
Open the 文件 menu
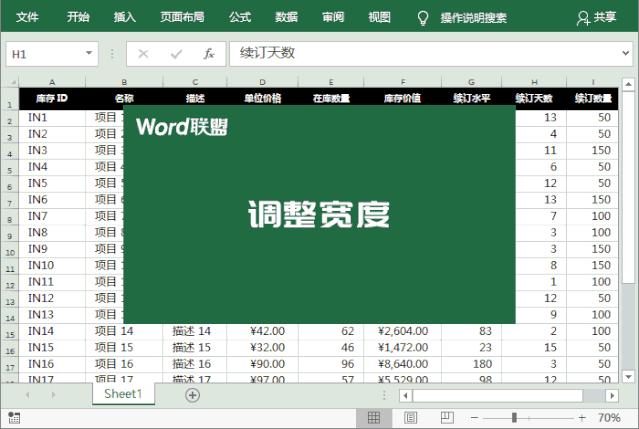click(27, 17)
